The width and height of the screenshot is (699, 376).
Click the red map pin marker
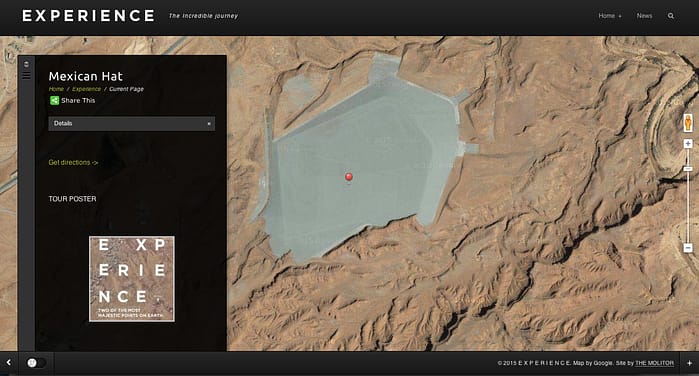[349, 177]
